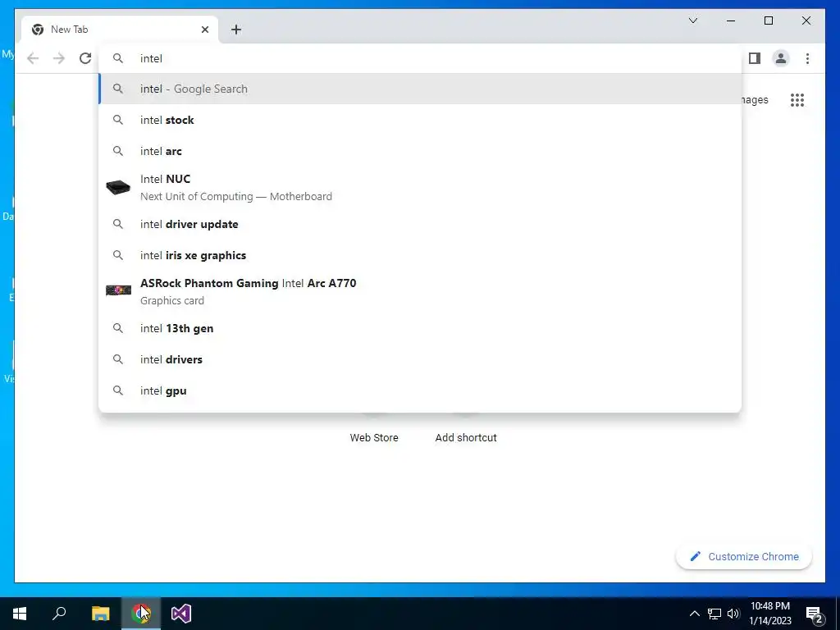Choose the 'intel arc' suggestion
The width and height of the screenshot is (840, 630).
tap(421, 151)
